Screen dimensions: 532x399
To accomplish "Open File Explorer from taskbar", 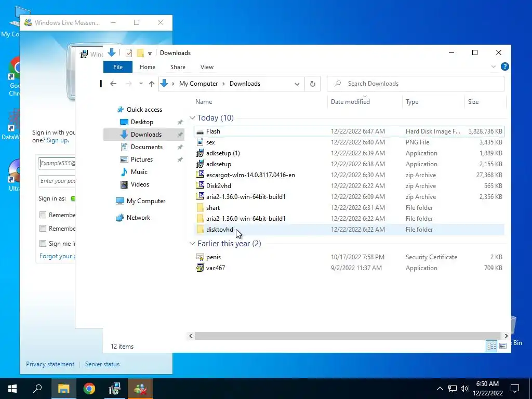I will [63, 389].
